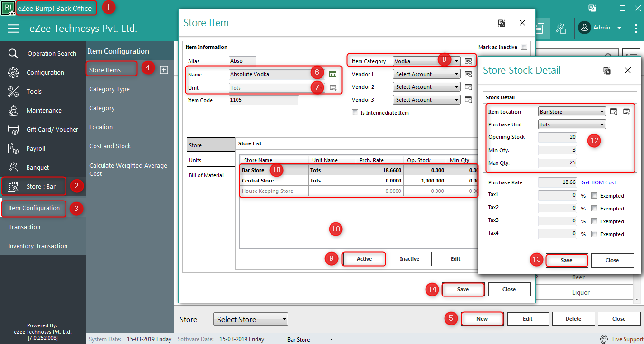Select the House Keeping Store row

[x=358, y=191]
